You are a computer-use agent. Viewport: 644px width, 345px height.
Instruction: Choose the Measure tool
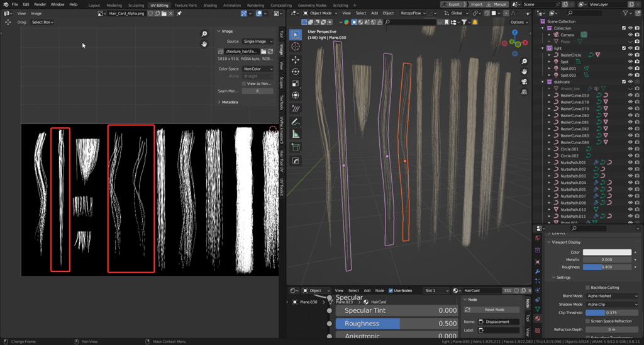click(x=296, y=134)
